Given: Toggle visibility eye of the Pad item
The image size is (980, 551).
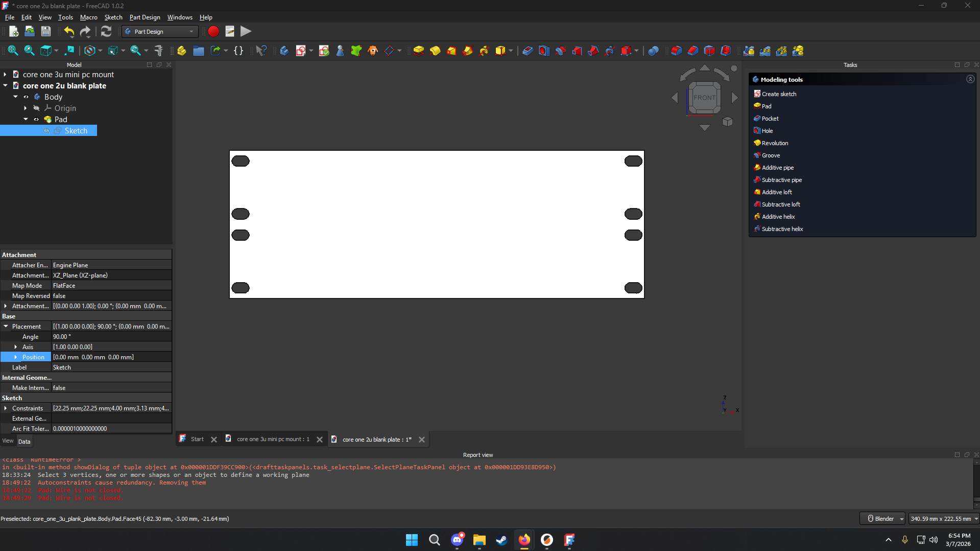Looking at the screenshot, I should [36, 120].
